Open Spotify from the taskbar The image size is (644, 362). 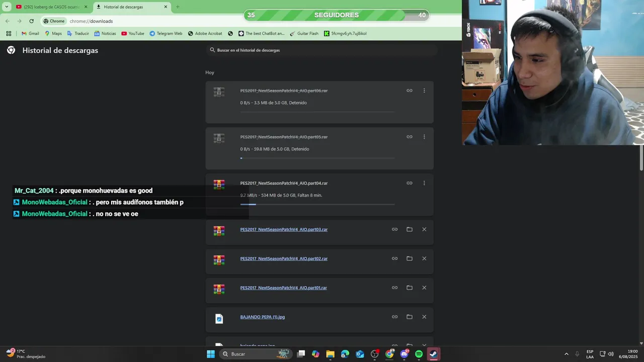tap(419, 354)
